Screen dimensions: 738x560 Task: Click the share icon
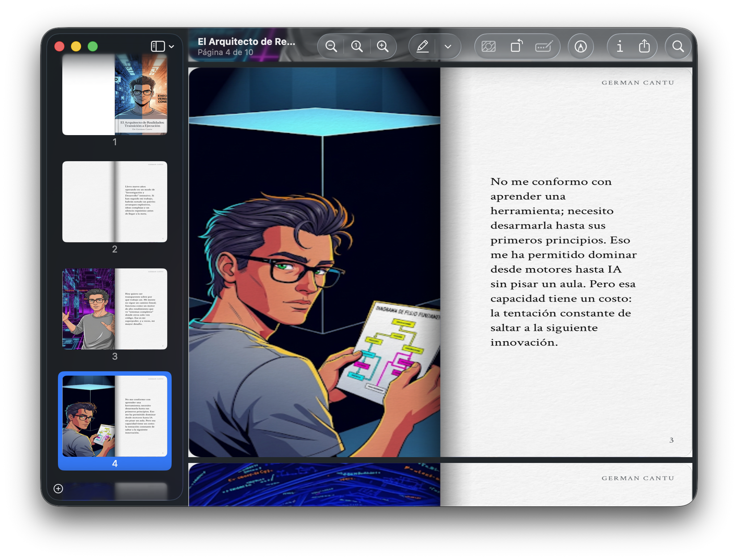tap(644, 46)
